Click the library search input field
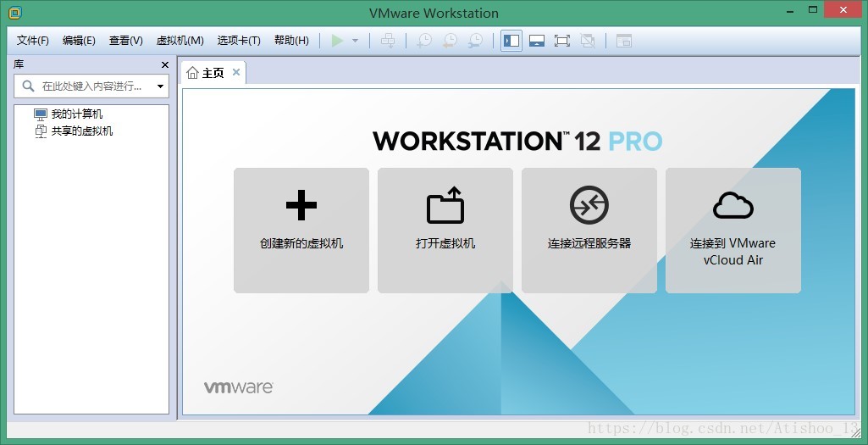868x445 pixels. [x=92, y=86]
